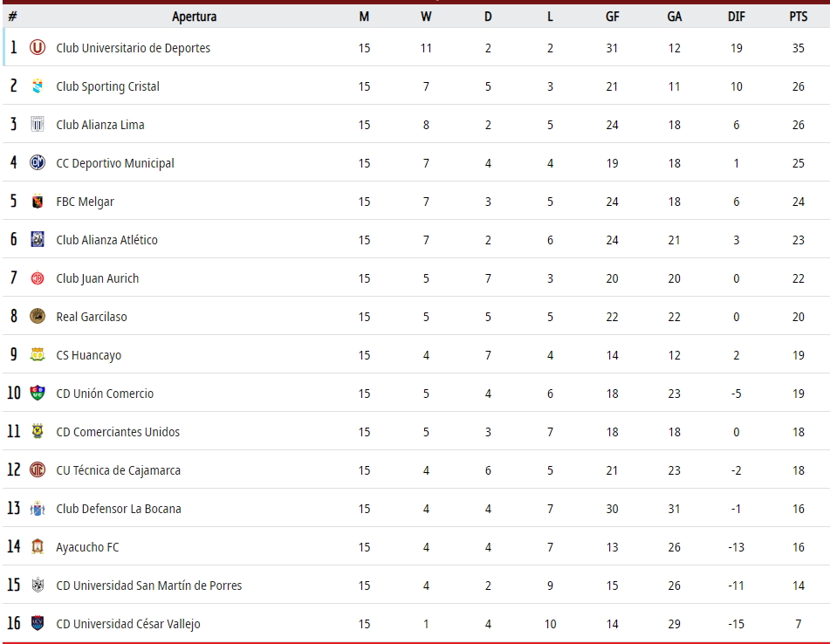The width and height of the screenshot is (830, 644).
Task: Open the CU Técnica de Cajamarca link
Action: tap(118, 470)
